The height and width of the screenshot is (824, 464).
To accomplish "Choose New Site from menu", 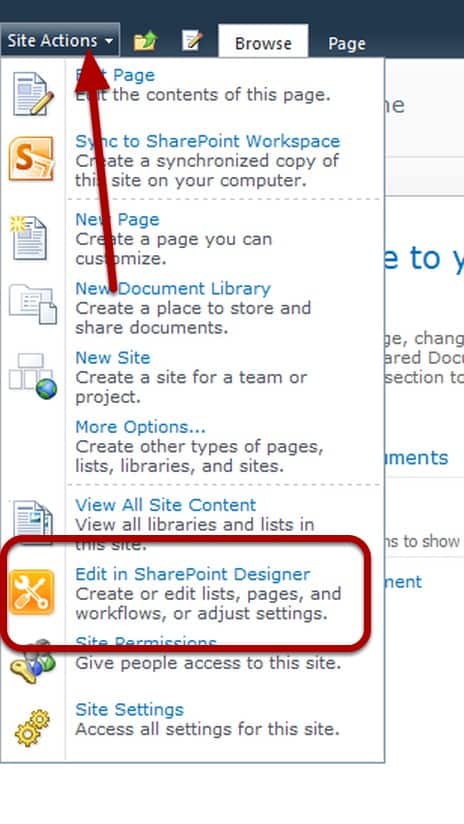I will click(113, 357).
